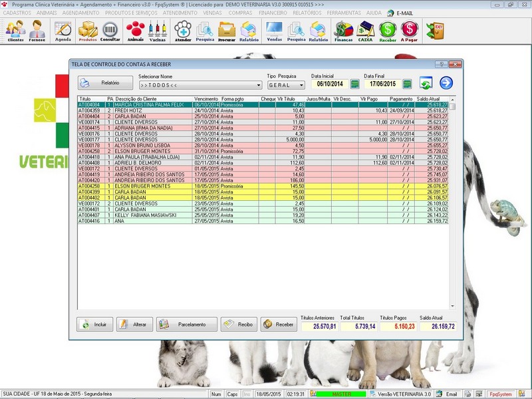532x399 pixels.
Task: Click the Vencimento column header
Action: pos(206,98)
